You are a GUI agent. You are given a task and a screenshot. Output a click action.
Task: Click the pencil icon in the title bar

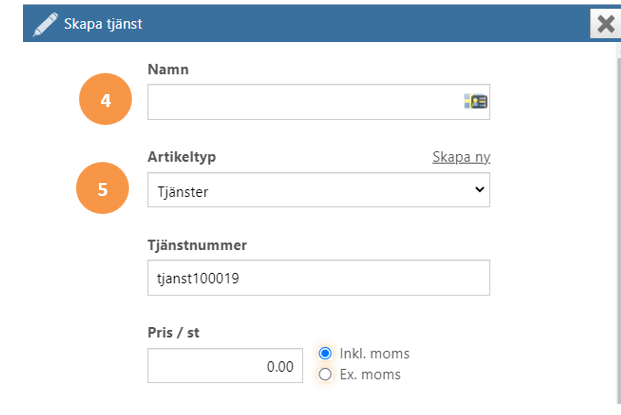tap(45, 24)
